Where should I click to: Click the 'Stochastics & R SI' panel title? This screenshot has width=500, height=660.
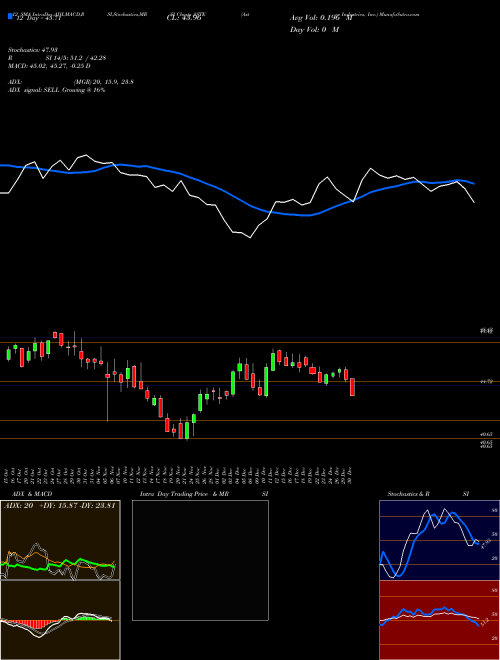click(x=428, y=494)
